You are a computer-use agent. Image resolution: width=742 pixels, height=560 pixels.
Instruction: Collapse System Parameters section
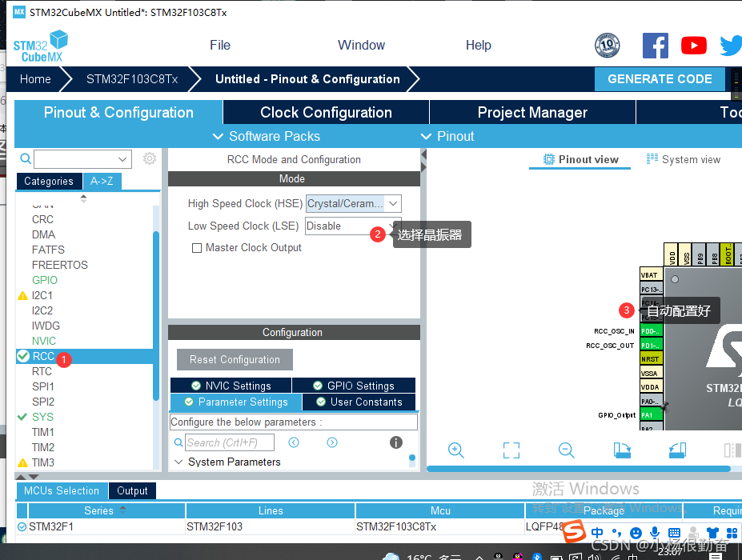(178, 462)
